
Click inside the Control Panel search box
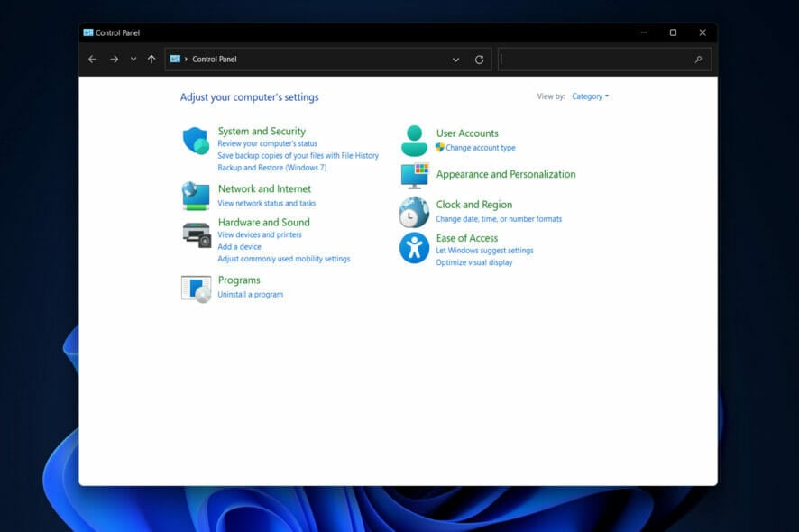(595, 60)
